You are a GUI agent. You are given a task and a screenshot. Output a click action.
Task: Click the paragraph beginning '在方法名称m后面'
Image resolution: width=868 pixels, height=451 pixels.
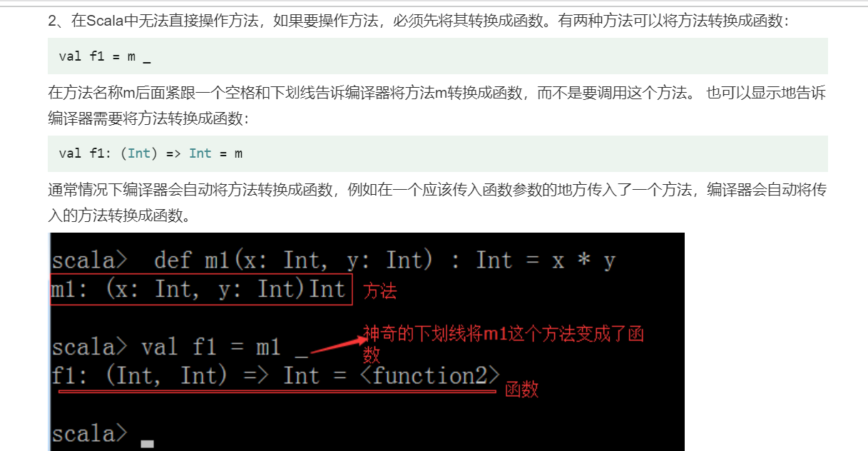point(437,106)
